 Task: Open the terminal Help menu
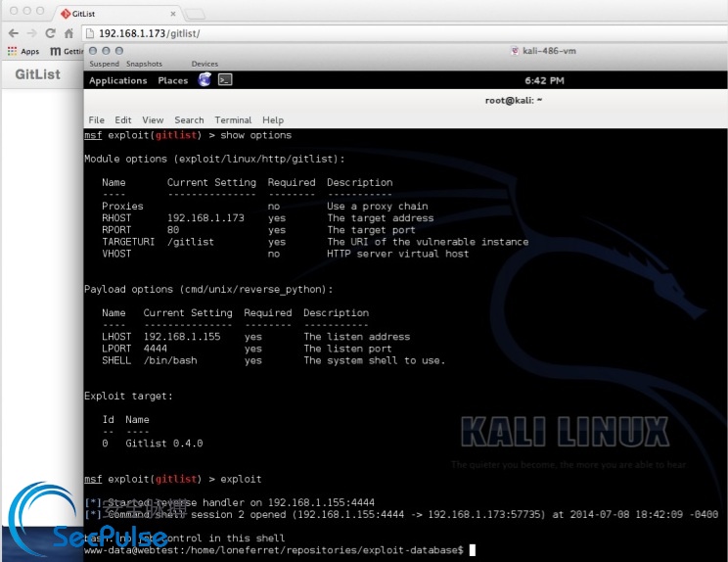point(273,119)
